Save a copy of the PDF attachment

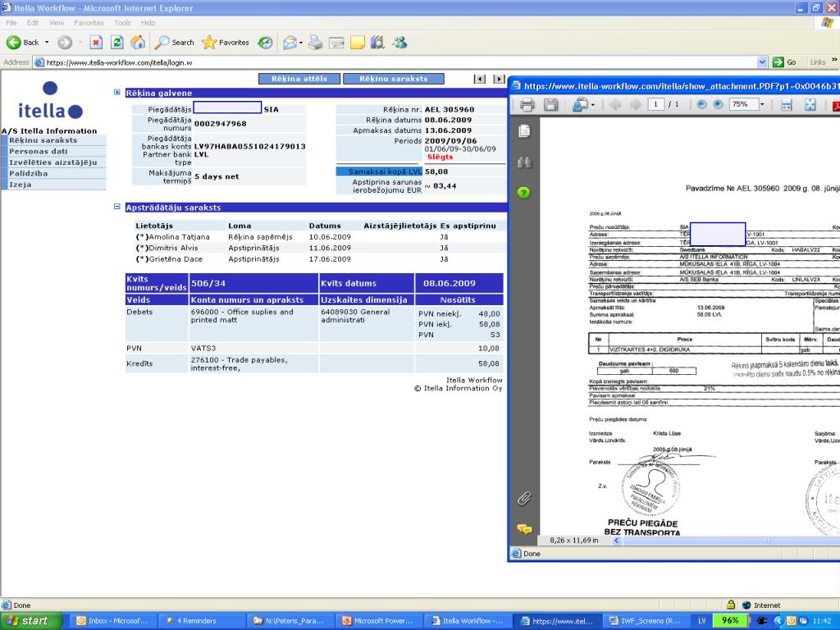550,104
